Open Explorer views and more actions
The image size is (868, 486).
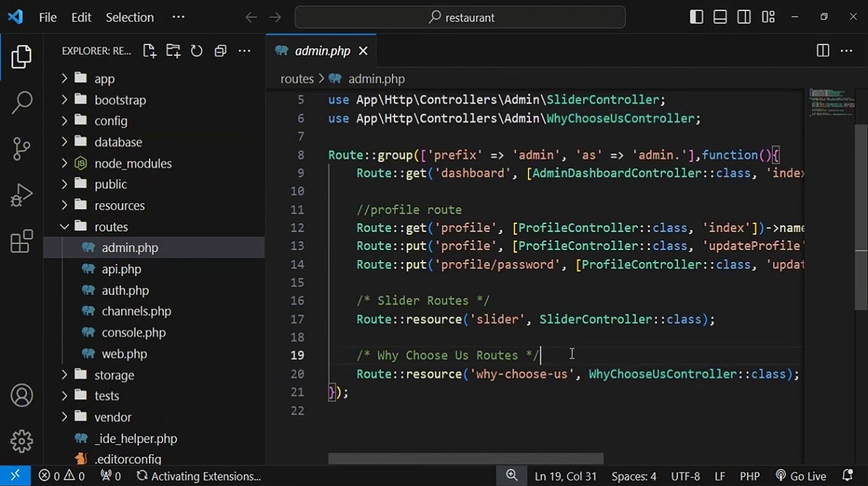click(244, 51)
